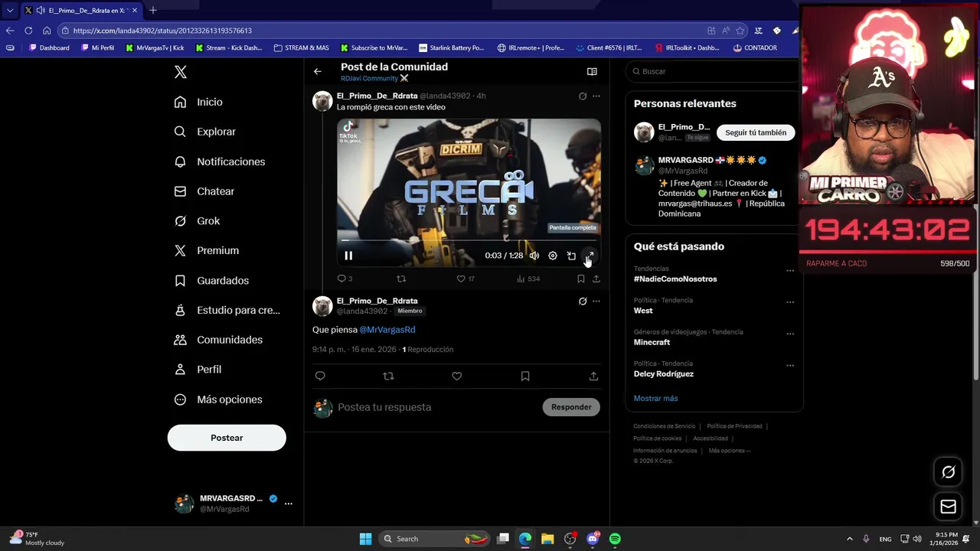Mute the video volume icon
This screenshot has height=551, width=980.
[534, 256]
